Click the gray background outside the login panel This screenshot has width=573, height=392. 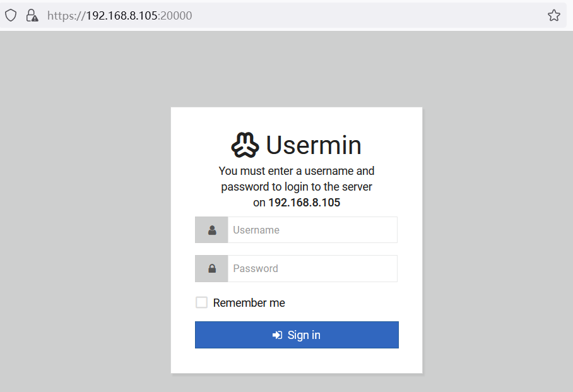pos(82,221)
